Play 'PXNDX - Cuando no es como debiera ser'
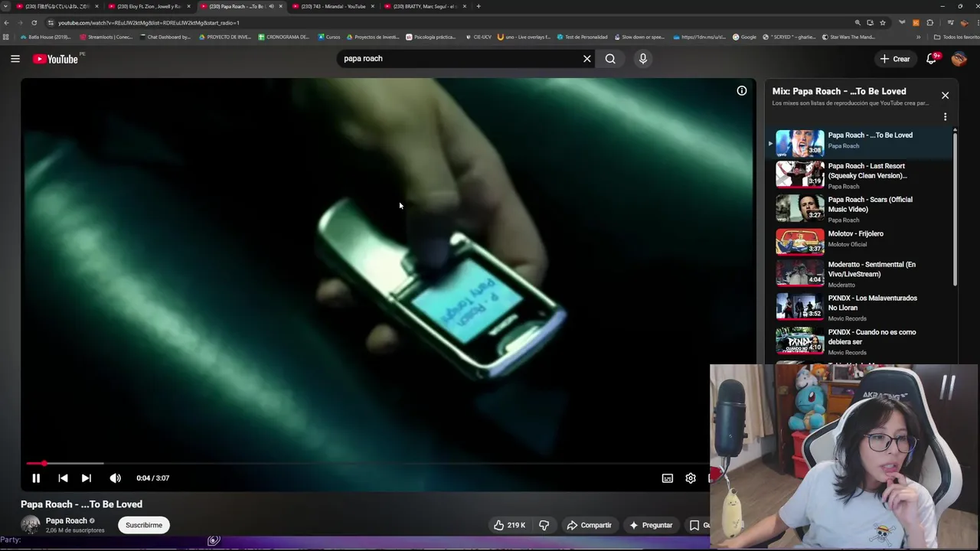The width and height of the screenshot is (980, 551). pyautogui.click(x=861, y=341)
